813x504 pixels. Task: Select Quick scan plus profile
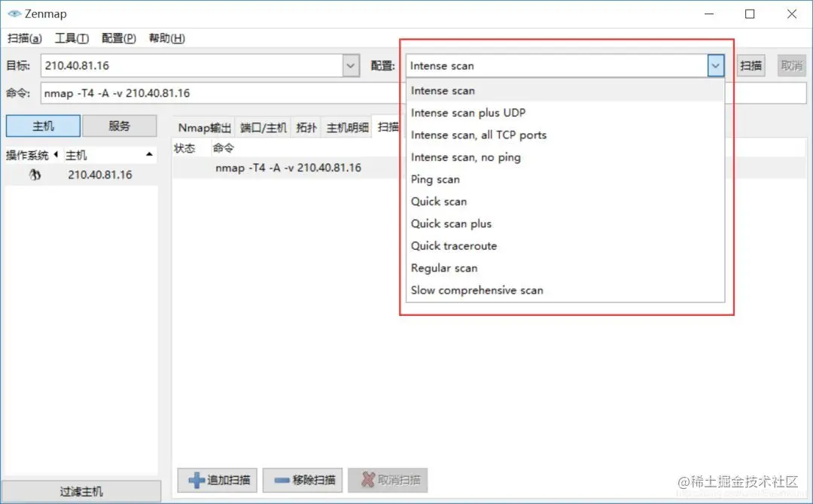point(565,223)
